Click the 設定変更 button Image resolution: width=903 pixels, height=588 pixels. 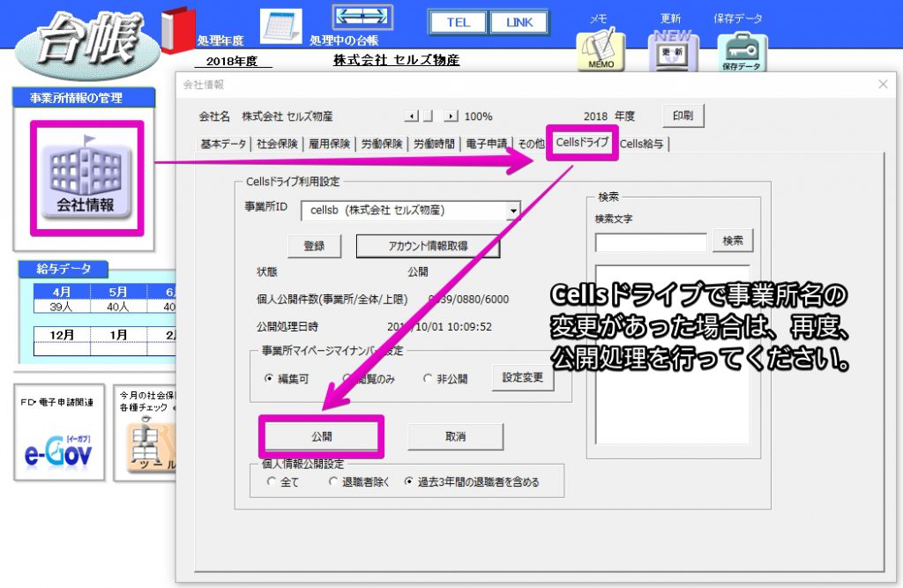coord(522,377)
